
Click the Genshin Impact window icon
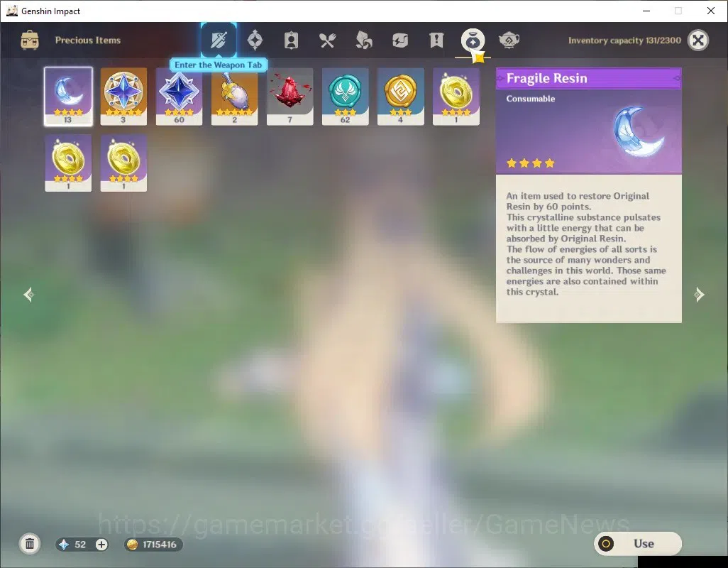click(12, 11)
